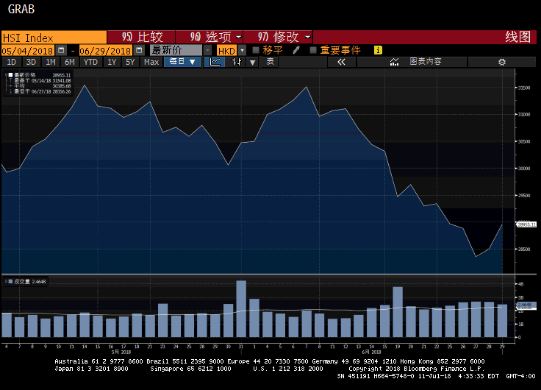Click the HKD currency field
The width and height of the screenshot is (541, 390).
pos(227,51)
